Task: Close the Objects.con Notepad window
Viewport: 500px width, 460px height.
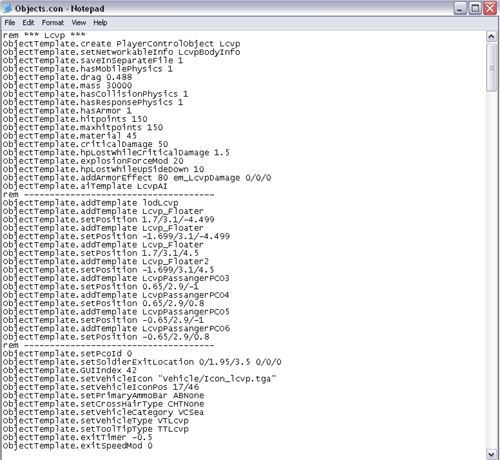Action: (490, 8)
